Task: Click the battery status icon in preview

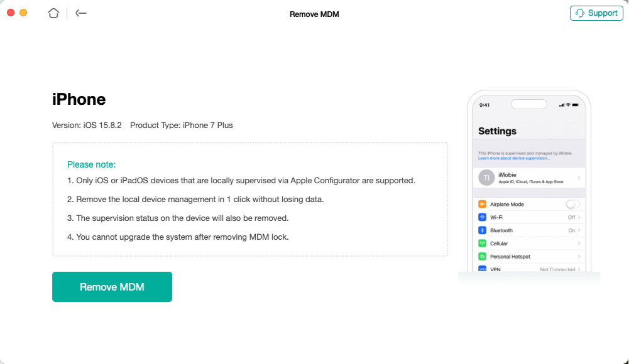Action: (x=575, y=105)
